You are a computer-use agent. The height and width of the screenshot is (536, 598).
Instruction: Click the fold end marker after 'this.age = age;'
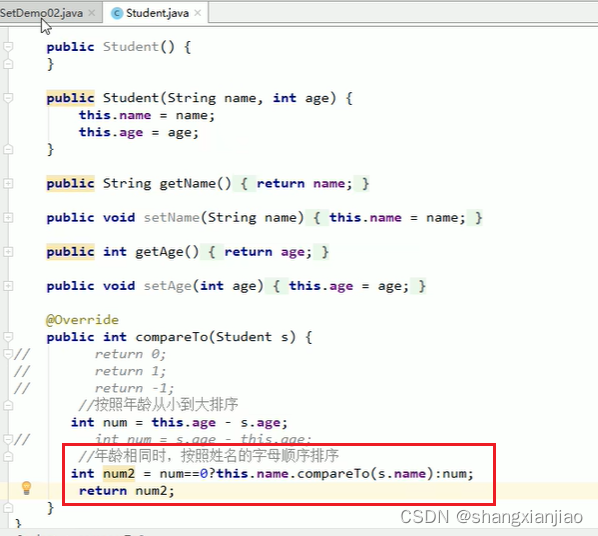point(8,149)
